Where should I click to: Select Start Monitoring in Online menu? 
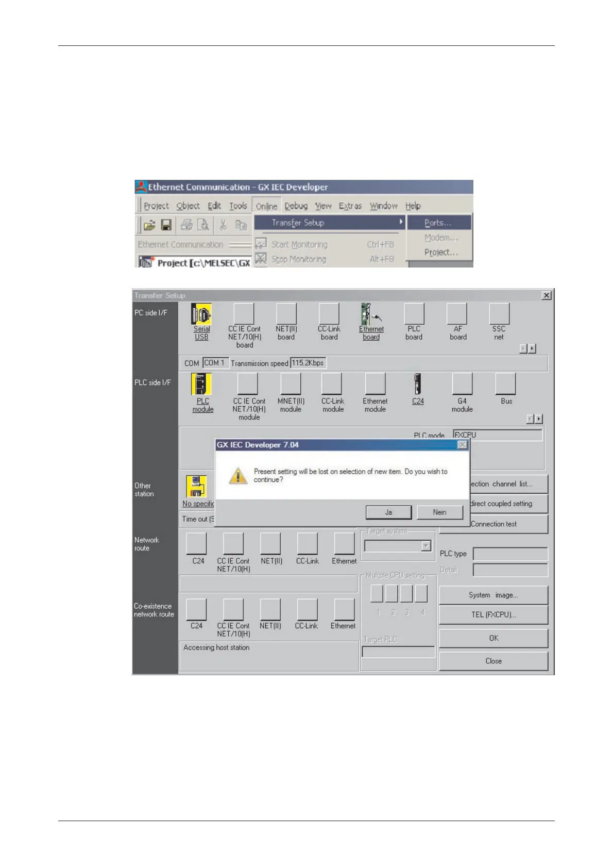pyautogui.click(x=329, y=244)
